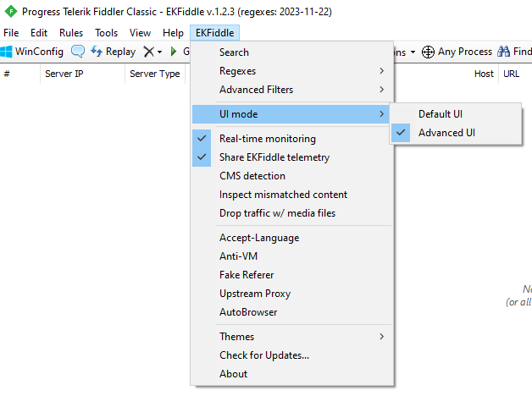Click the Find binoculars icon
The width and height of the screenshot is (532, 396).
point(503,52)
